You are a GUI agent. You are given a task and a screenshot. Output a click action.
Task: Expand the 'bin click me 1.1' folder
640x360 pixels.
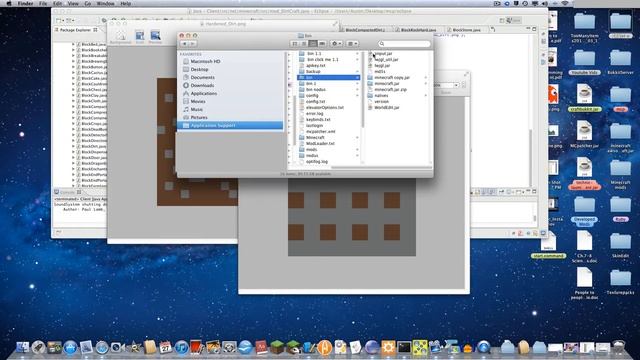click(x=357, y=60)
